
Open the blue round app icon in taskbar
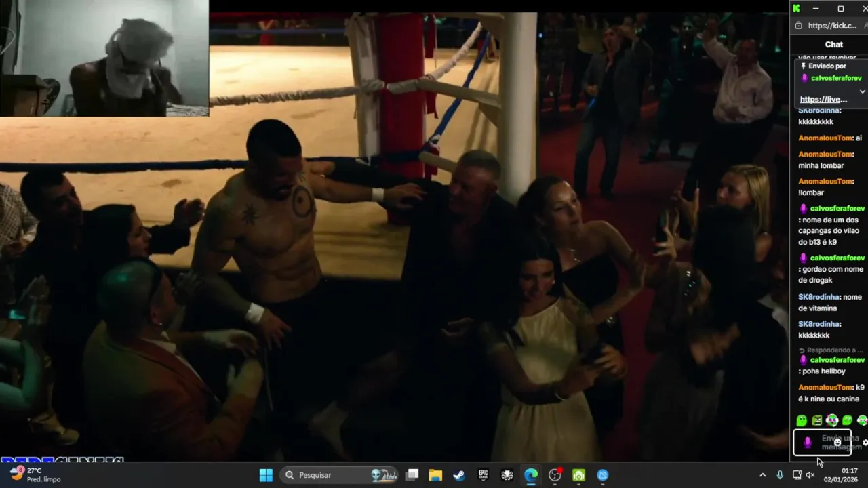603,475
